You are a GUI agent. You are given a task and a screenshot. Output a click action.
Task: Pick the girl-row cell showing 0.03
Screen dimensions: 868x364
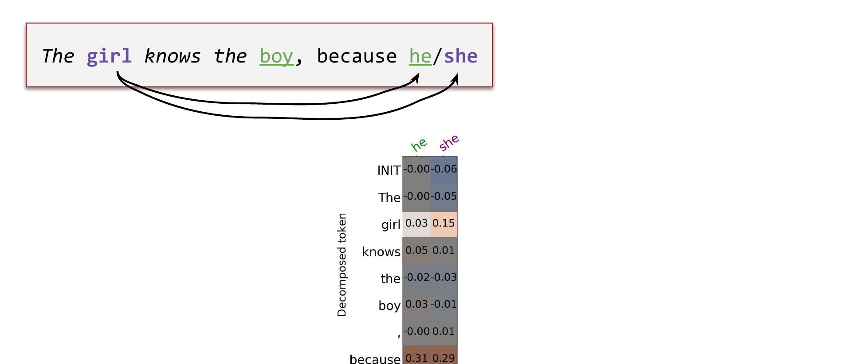point(416,223)
